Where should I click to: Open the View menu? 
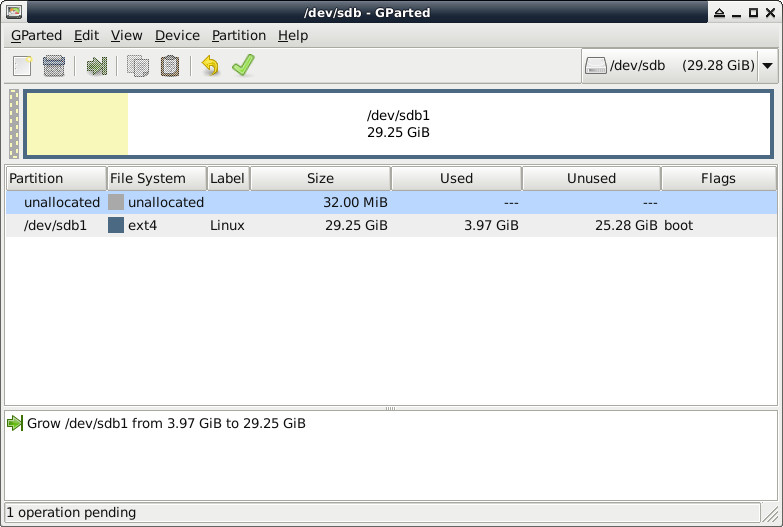click(x=126, y=35)
